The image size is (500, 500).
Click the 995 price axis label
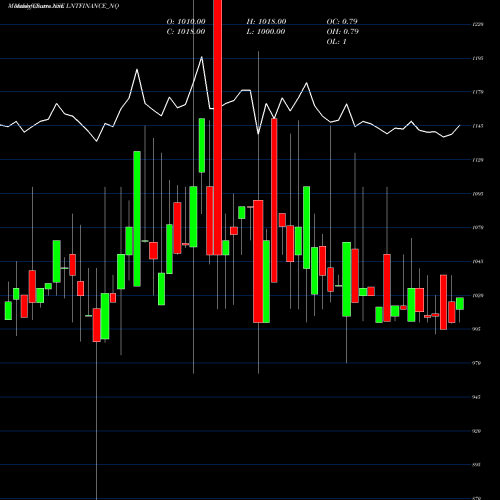(x=477, y=329)
